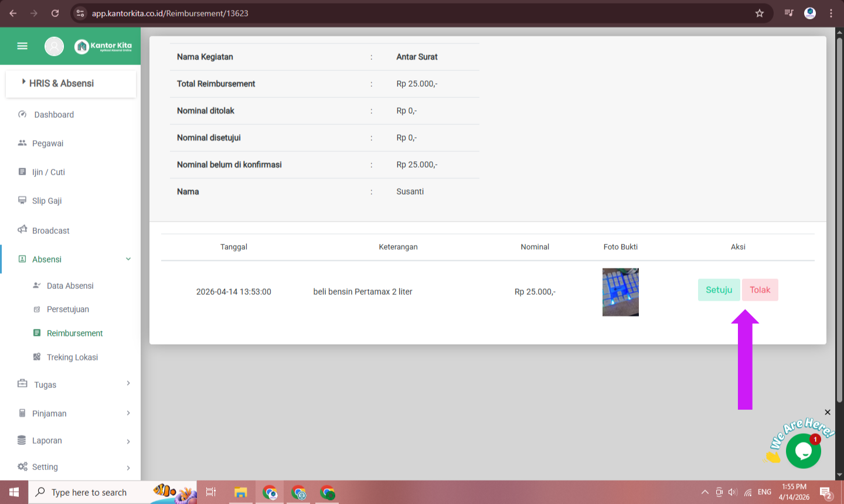Expand the Laporan menu section

[x=128, y=441]
